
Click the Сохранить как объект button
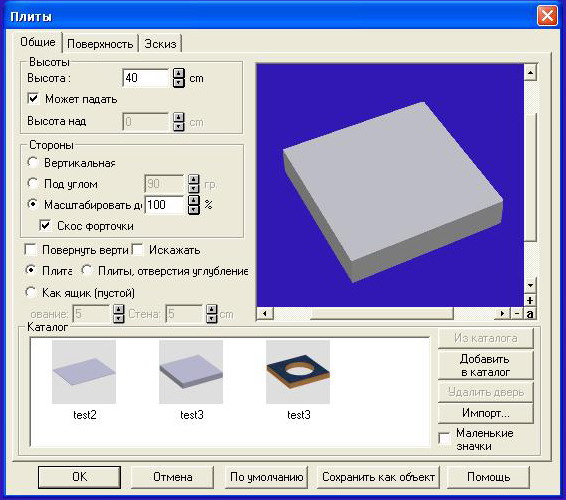378,477
